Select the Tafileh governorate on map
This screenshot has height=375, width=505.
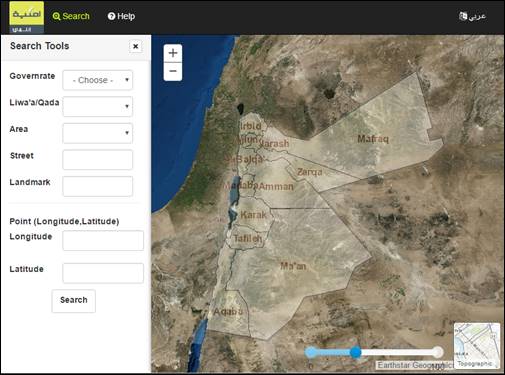click(248, 239)
